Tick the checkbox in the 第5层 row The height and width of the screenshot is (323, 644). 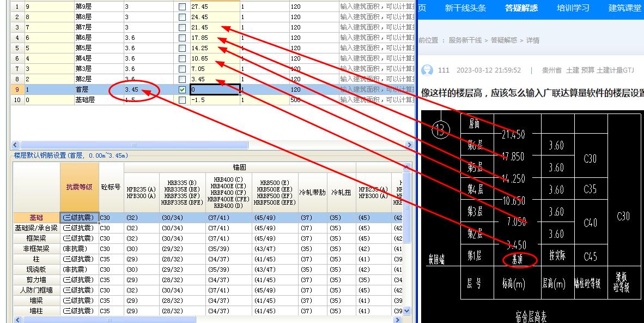[x=182, y=48]
